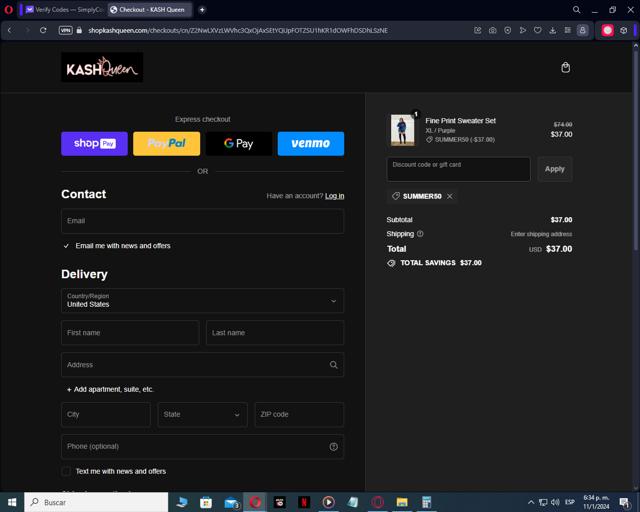This screenshot has width=640, height=512.
Task: Apply the discount code
Action: coord(555,169)
